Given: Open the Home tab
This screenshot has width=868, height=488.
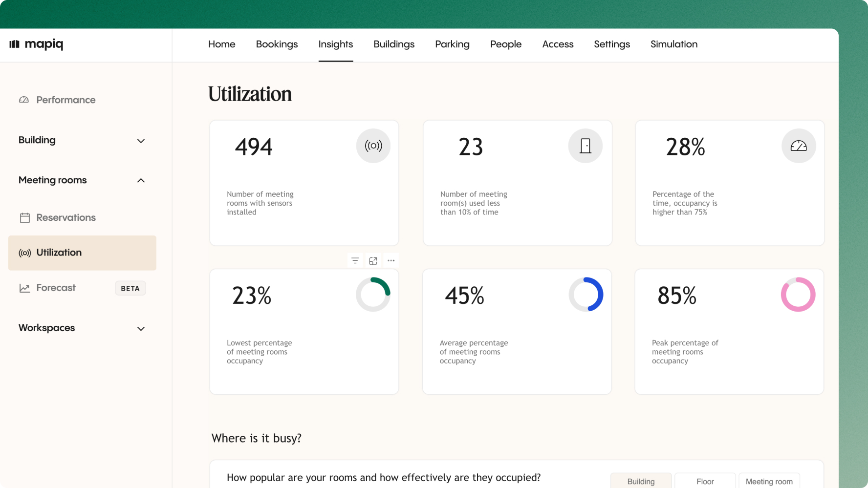Looking at the screenshot, I should click(x=221, y=44).
